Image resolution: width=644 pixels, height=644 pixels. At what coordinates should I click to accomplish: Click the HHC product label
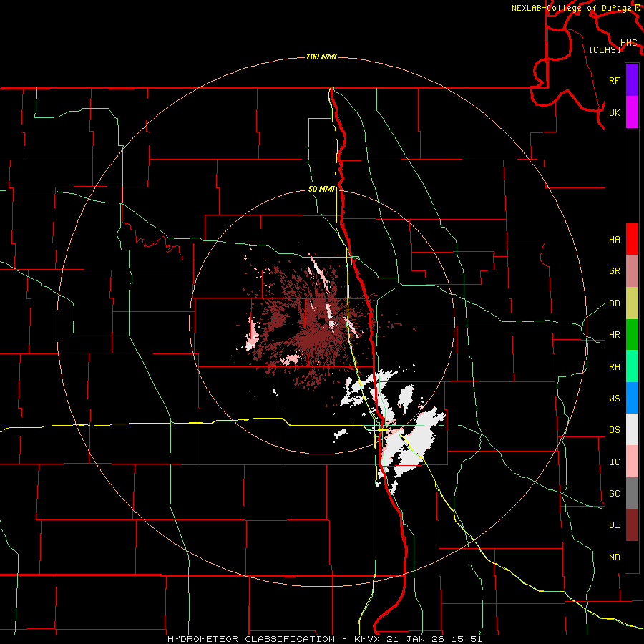tap(629, 43)
